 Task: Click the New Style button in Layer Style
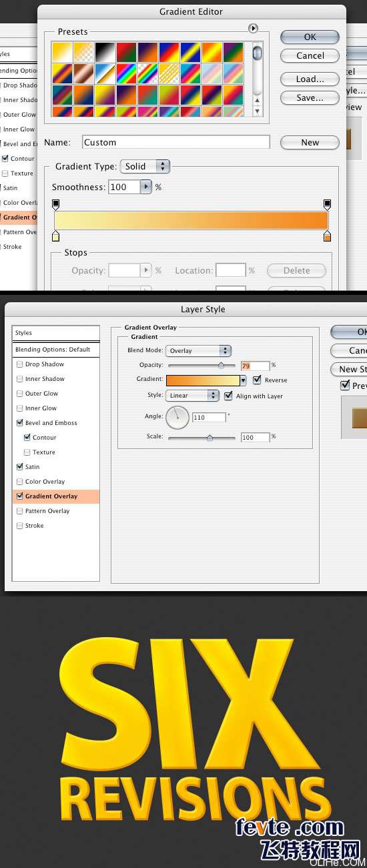[348, 369]
